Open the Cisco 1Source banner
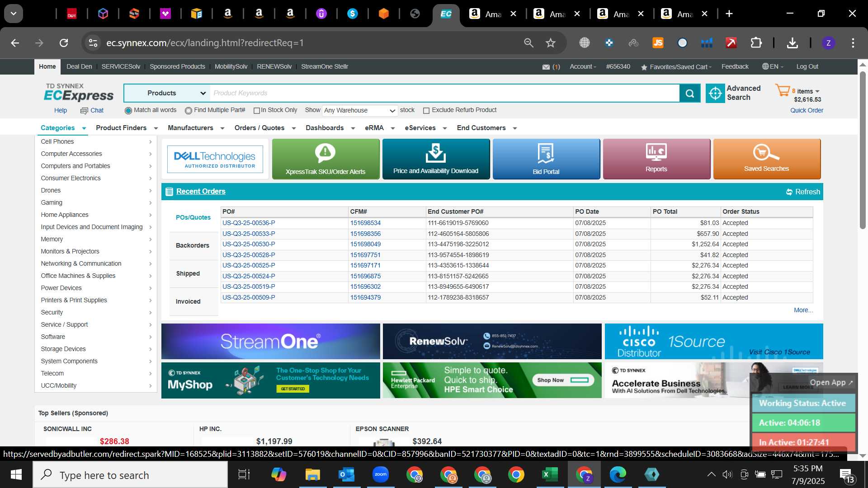This screenshot has height=488, width=868. point(714,342)
